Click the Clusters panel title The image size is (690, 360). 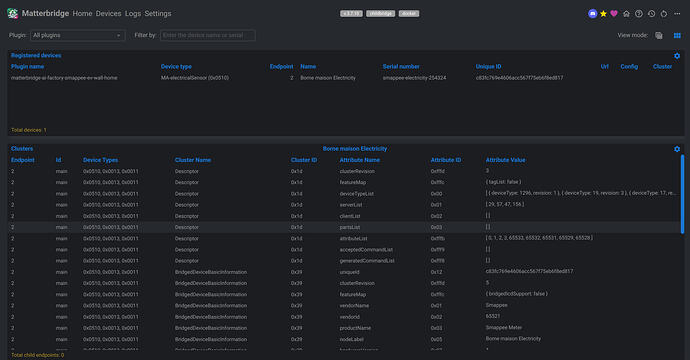tap(22, 149)
